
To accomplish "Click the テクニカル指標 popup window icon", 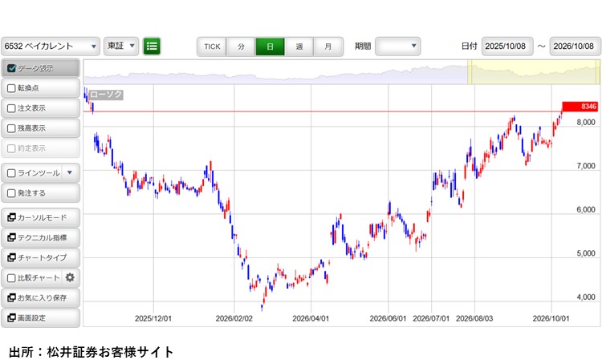I will click(11, 237).
